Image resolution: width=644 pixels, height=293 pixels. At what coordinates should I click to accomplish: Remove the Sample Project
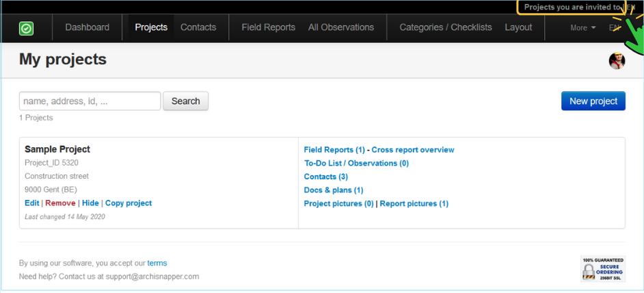click(x=60, y=203)
